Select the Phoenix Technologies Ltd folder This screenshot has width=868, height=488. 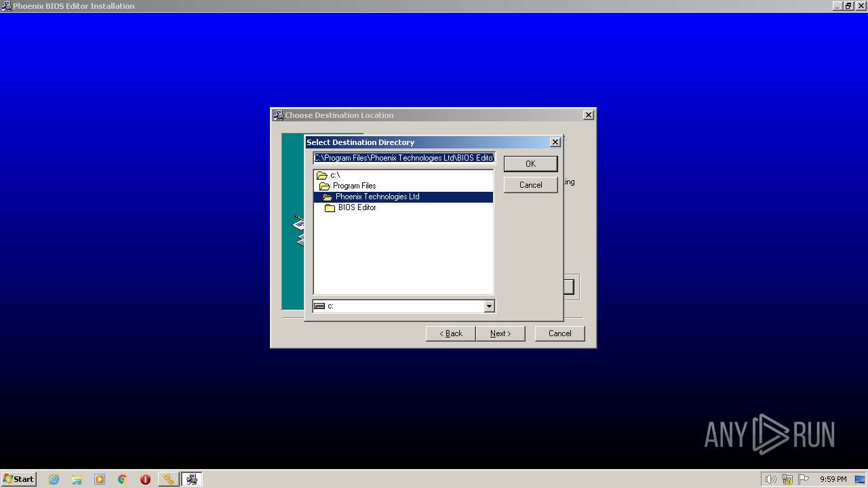point(403,197)
